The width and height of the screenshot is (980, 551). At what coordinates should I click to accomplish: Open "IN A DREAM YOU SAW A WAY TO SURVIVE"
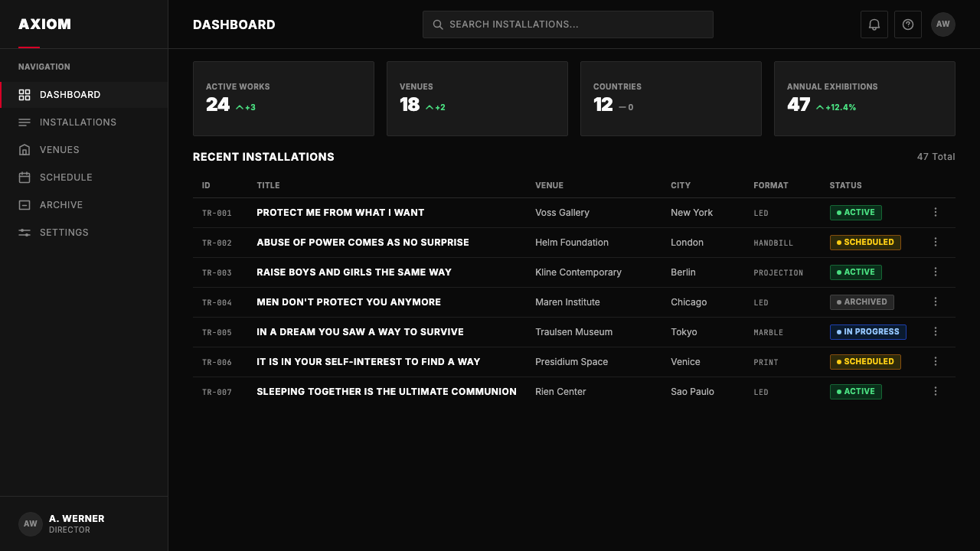[361, 332]
